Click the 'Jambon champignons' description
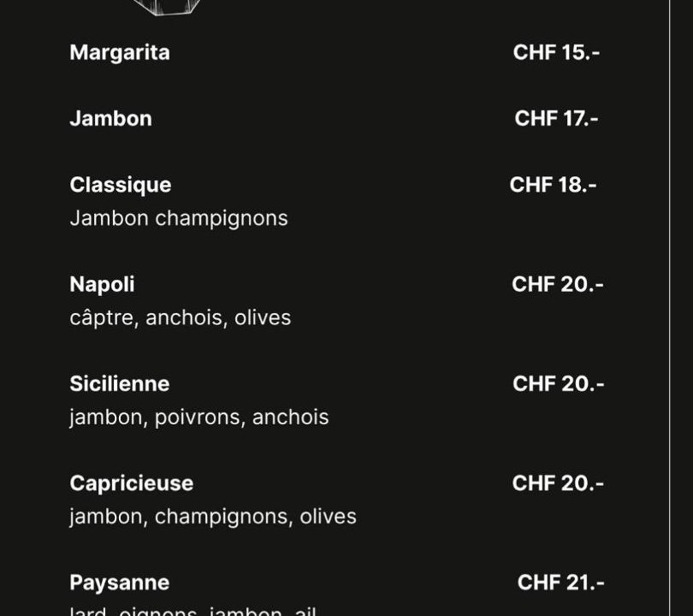The height and width of the screenshot is (616, 693). 179,219
